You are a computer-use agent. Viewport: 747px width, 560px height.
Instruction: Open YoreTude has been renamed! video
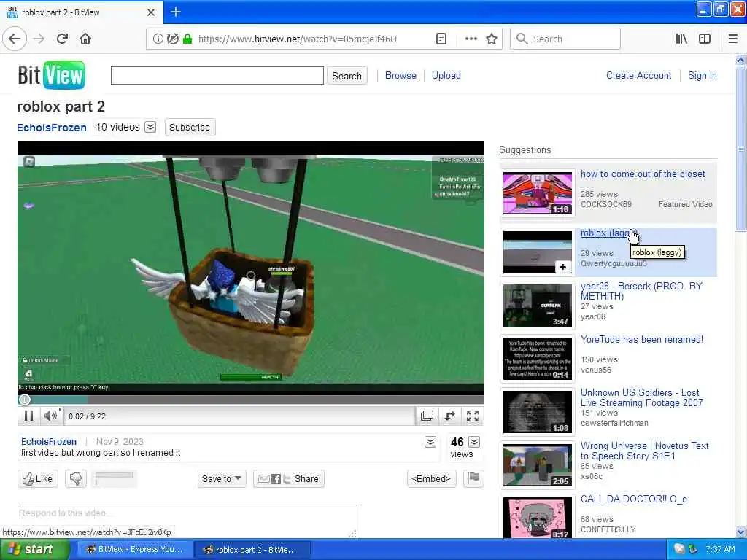[642, 340]
